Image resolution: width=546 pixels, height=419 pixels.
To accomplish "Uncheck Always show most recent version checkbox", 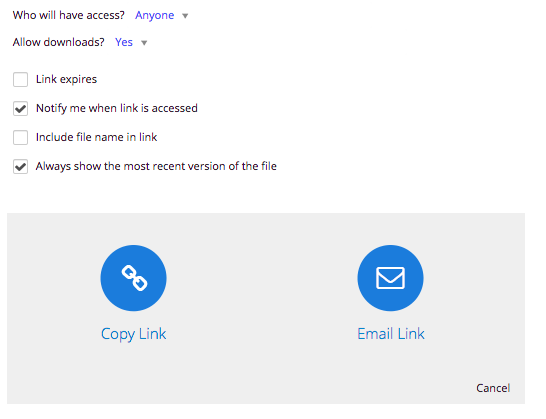I will click(x=21, y=166).
